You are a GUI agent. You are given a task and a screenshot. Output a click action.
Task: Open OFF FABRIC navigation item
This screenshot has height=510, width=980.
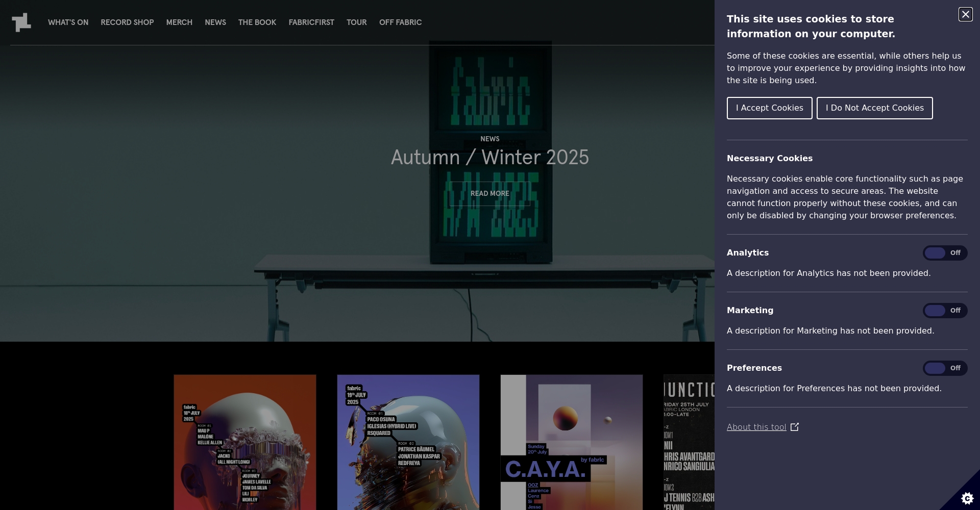[400, 22]
